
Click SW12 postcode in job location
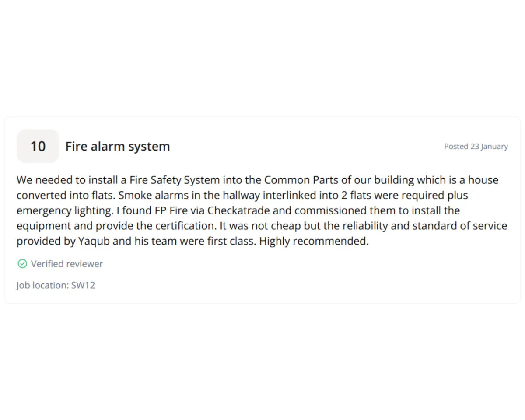point(83,285)
